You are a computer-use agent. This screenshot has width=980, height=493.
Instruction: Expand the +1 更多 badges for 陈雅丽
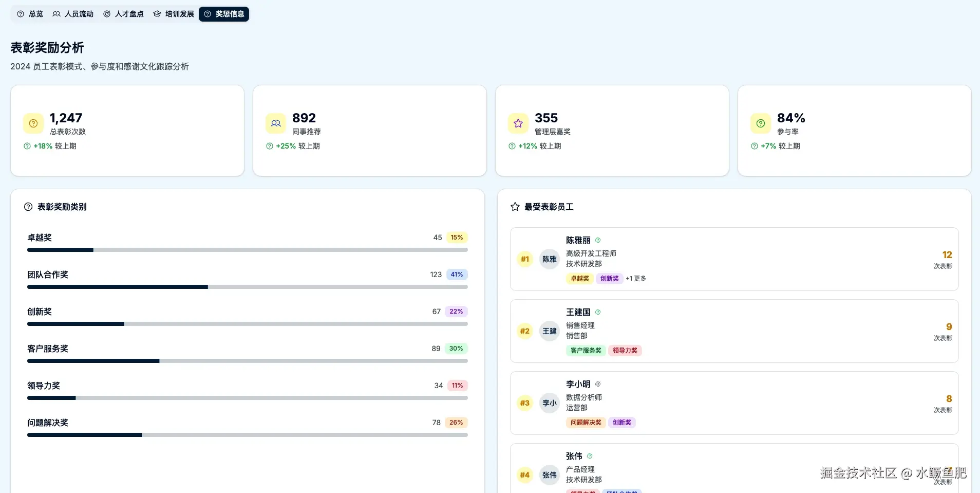click(x=635, y=278)
